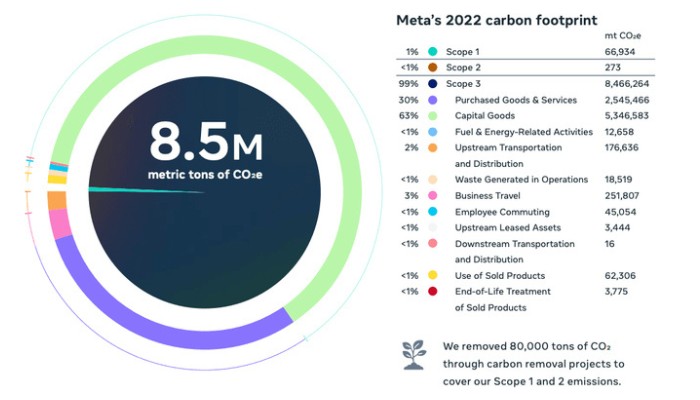Click the navy Scope 3 legend dot
The image size is (700, 400).
(x=433, y=83)
